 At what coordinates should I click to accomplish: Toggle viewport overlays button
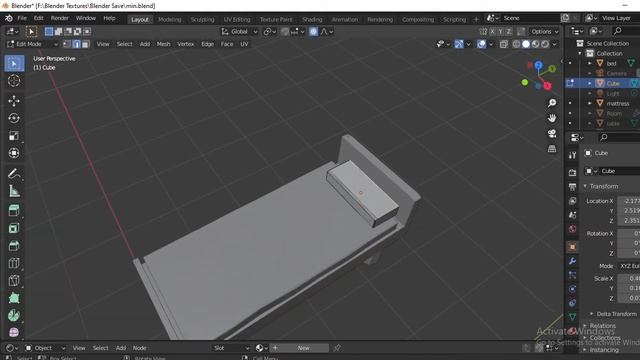click(x=481, y=44)
